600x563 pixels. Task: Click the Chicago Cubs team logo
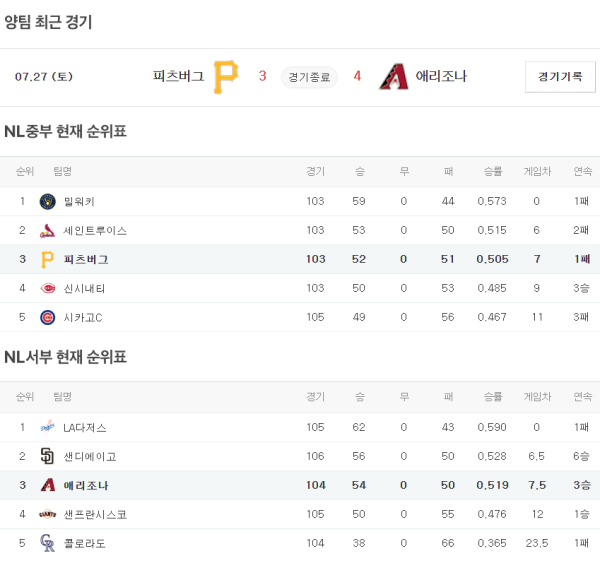coord(47,317)
